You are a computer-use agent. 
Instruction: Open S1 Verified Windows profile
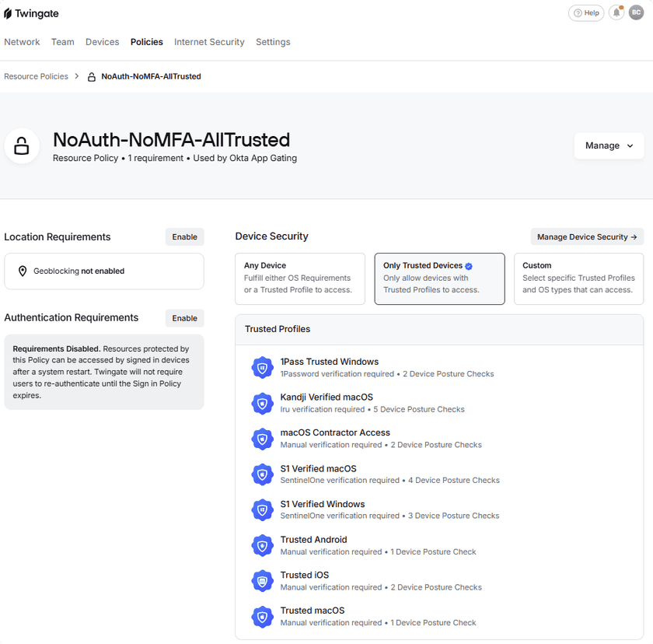click(x=439, y=510)
